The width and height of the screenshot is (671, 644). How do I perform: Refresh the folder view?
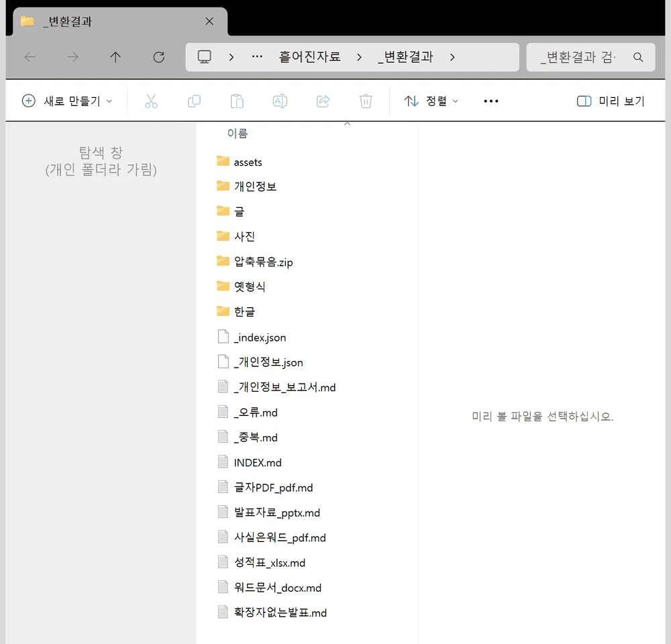point(159,57)
